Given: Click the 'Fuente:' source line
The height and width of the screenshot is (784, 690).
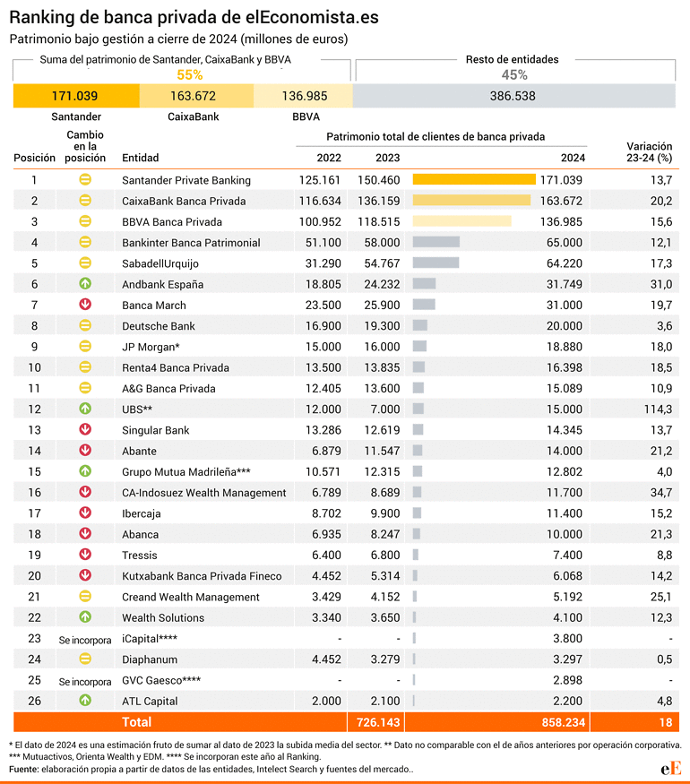Looking at the screenshot, I should click(211, 769).
